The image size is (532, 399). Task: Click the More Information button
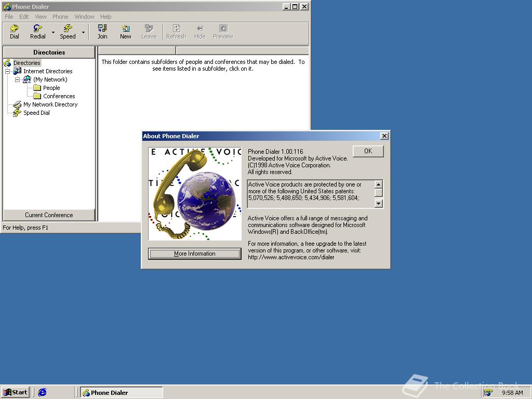click(195, 254)
